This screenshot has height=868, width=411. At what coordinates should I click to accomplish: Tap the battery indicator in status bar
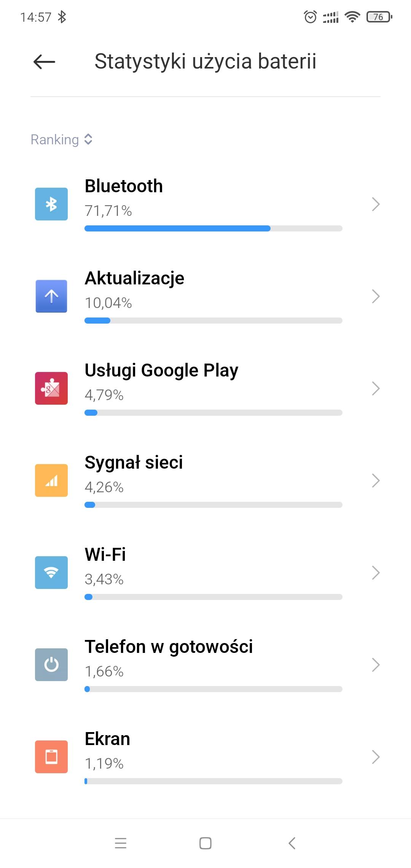(379, 17)
